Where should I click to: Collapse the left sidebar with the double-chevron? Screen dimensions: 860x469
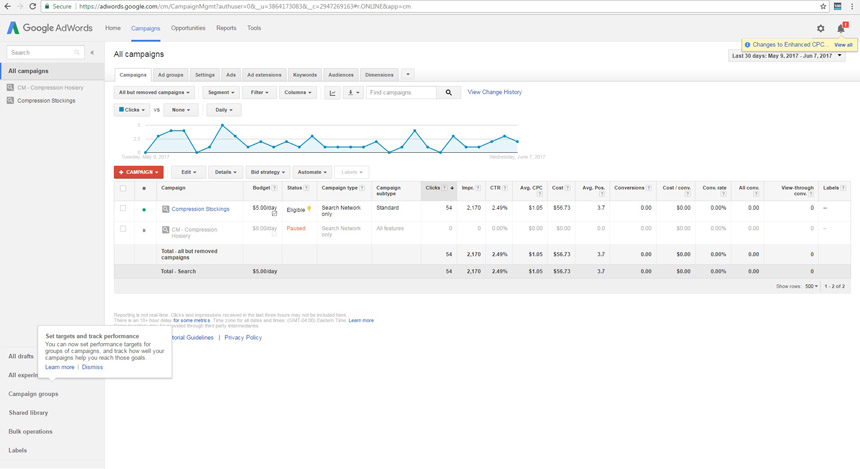pos(92,53)
